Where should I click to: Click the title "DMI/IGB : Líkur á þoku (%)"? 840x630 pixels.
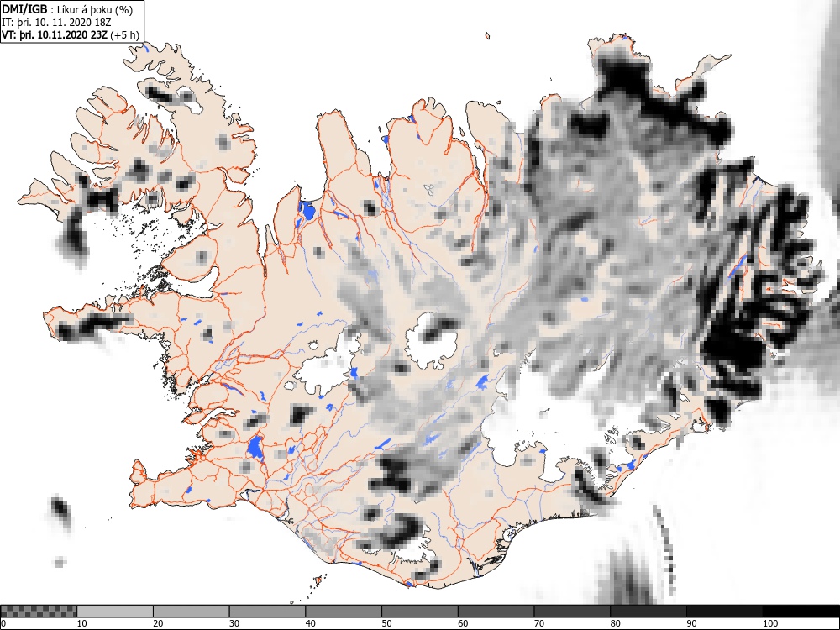(x=67, y=9)
